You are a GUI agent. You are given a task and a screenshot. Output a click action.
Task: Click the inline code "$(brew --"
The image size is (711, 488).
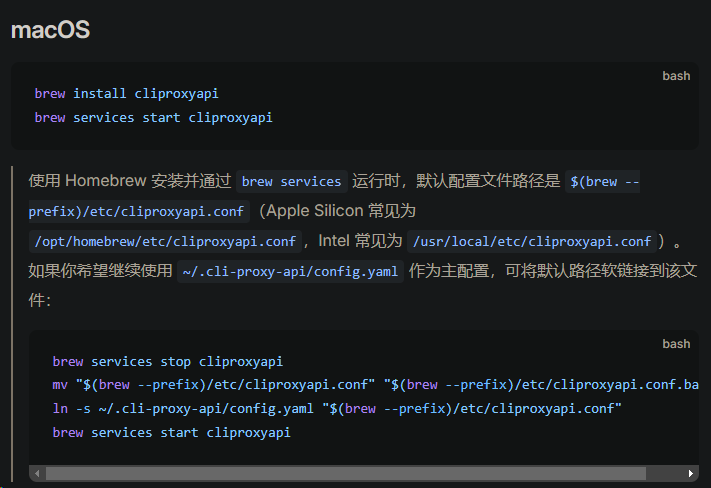(603, 182)
